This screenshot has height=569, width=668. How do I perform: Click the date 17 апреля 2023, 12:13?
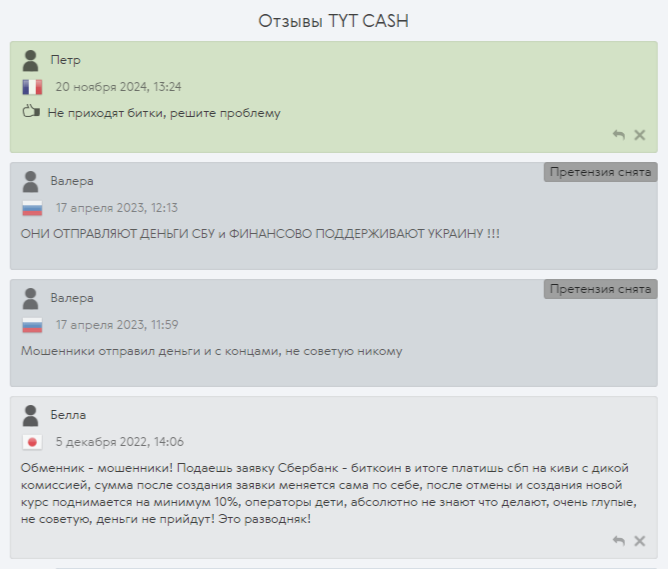[117, 208]
